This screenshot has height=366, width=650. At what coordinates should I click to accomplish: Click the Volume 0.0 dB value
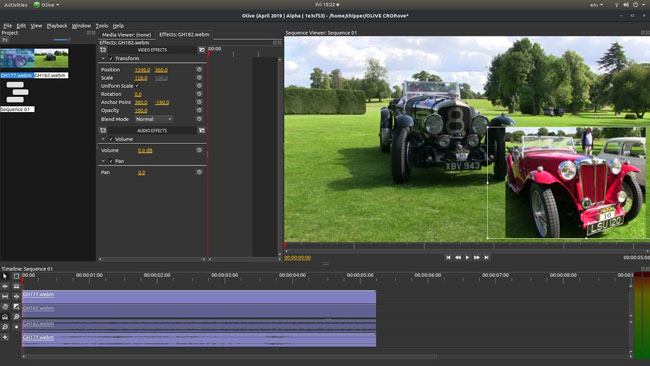click(145, 150)
